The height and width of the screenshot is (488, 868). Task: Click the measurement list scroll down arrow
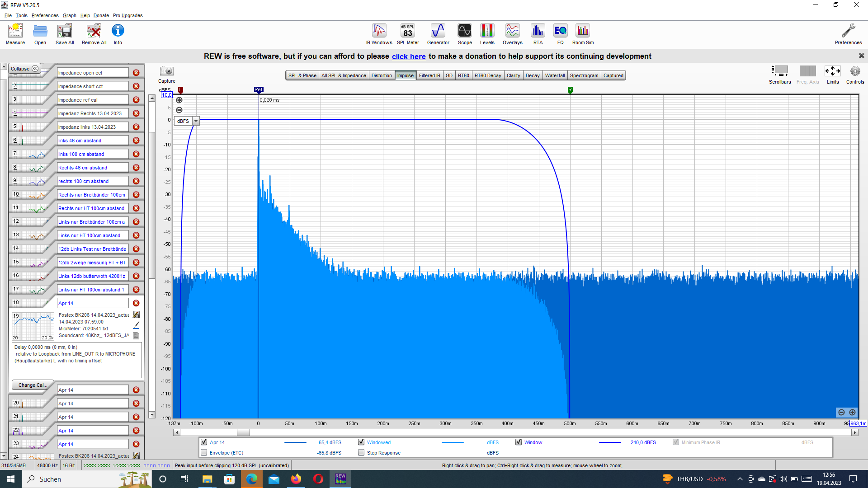pos(4,456)
